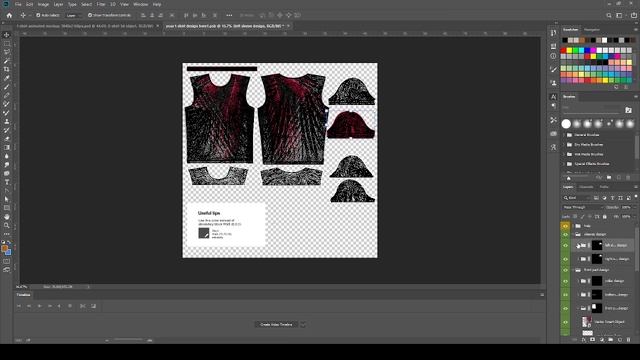Close the active document tab
This screenshot has width=640, height=360.
[288, 26]
